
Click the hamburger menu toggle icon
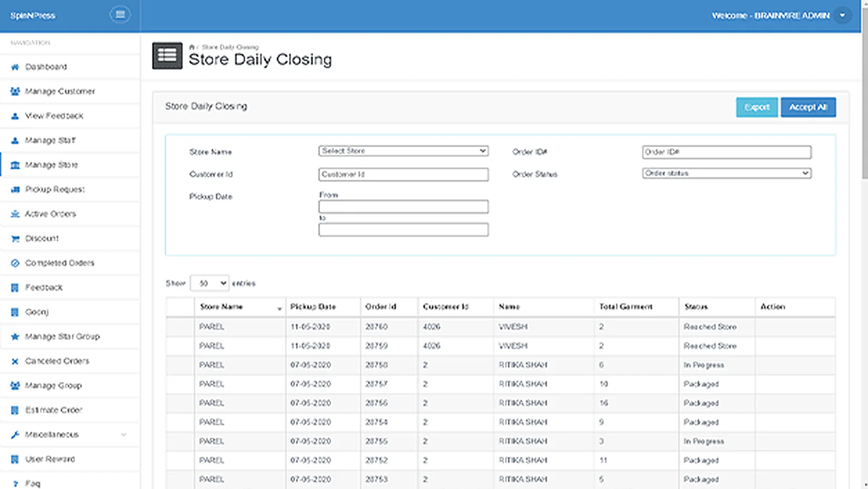120,15
